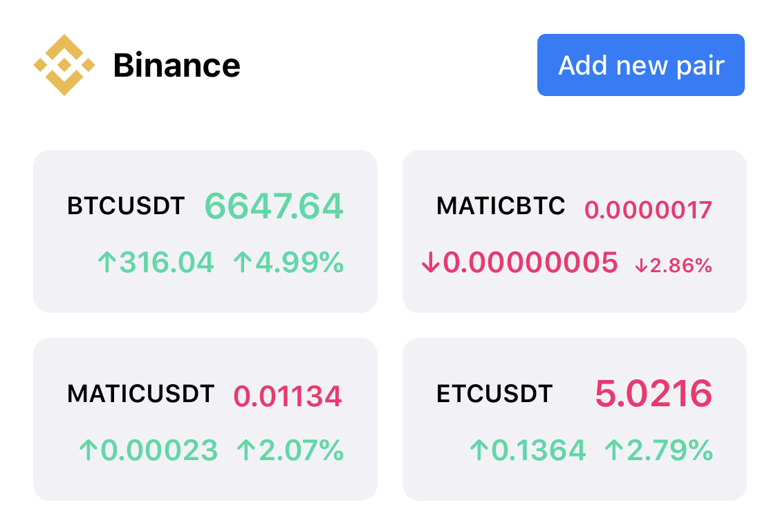Click the BTCUSDT price 6647.64
The image size is (778, 532).
(274, 206)
